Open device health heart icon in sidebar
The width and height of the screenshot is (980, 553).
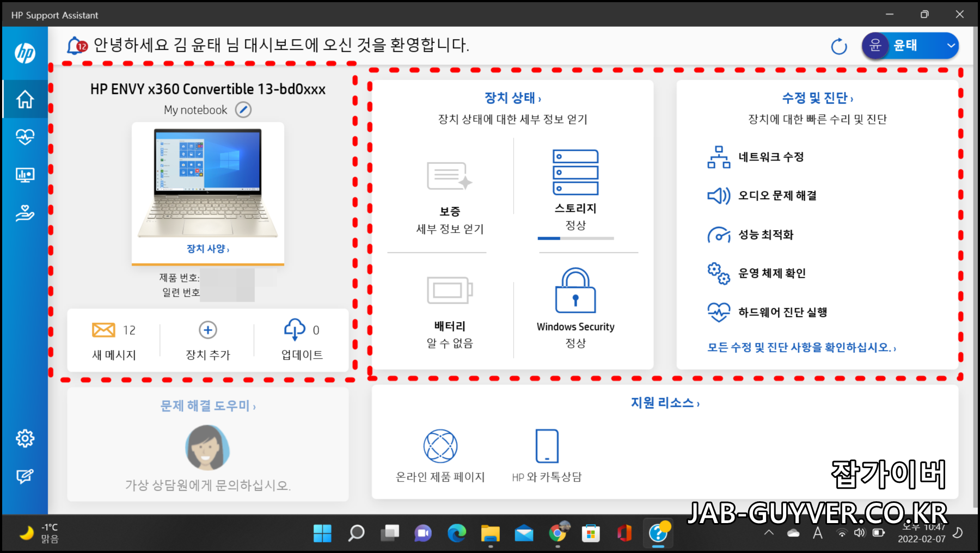(25, 137)
